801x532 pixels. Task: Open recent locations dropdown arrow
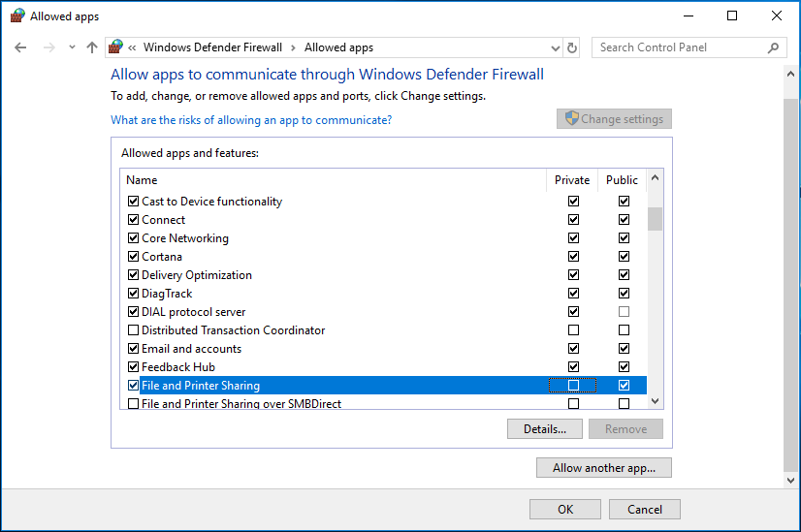click(72, 47)
